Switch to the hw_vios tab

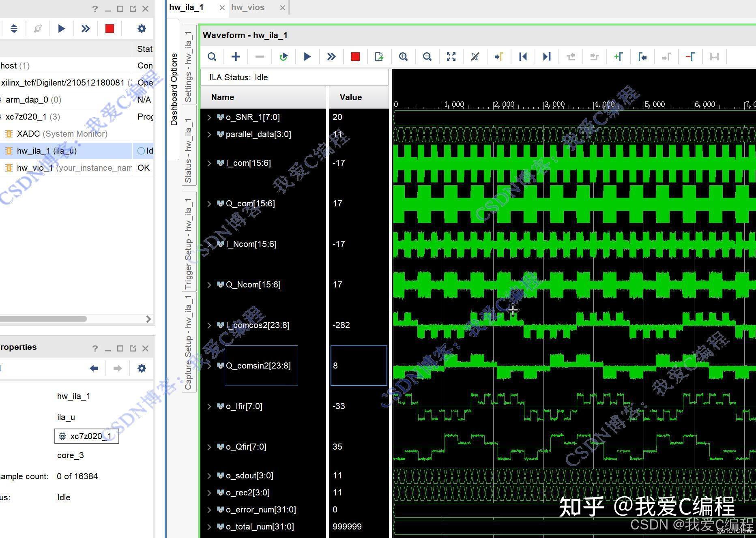pos(248,7)
